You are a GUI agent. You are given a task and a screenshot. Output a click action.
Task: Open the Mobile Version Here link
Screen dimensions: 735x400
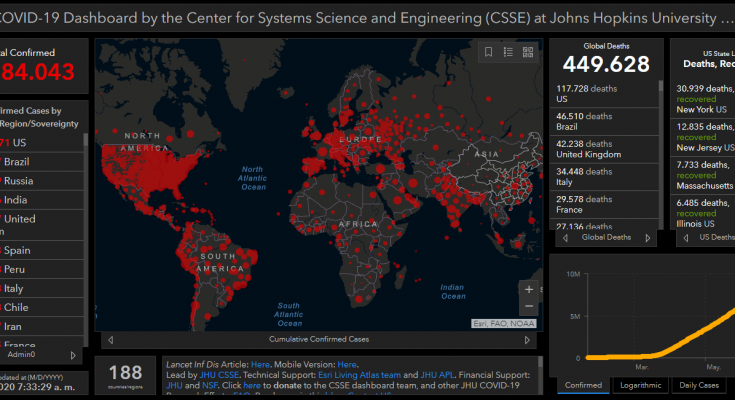point(347,364)
